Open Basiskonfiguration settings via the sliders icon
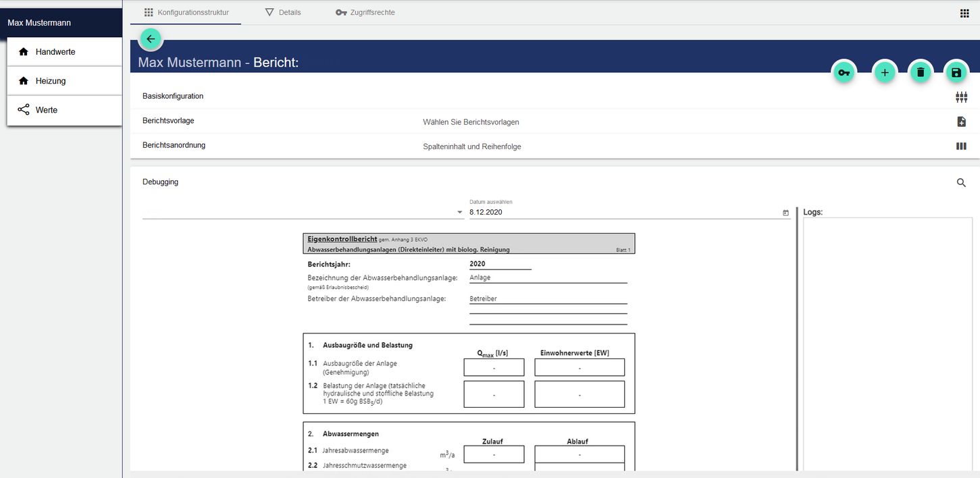 point(962,97)
